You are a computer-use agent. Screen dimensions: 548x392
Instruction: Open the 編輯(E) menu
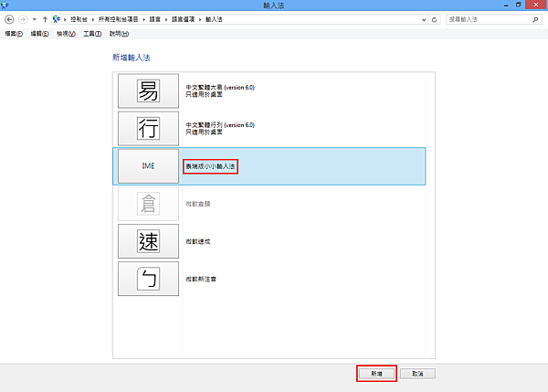[x=39, y=34]
